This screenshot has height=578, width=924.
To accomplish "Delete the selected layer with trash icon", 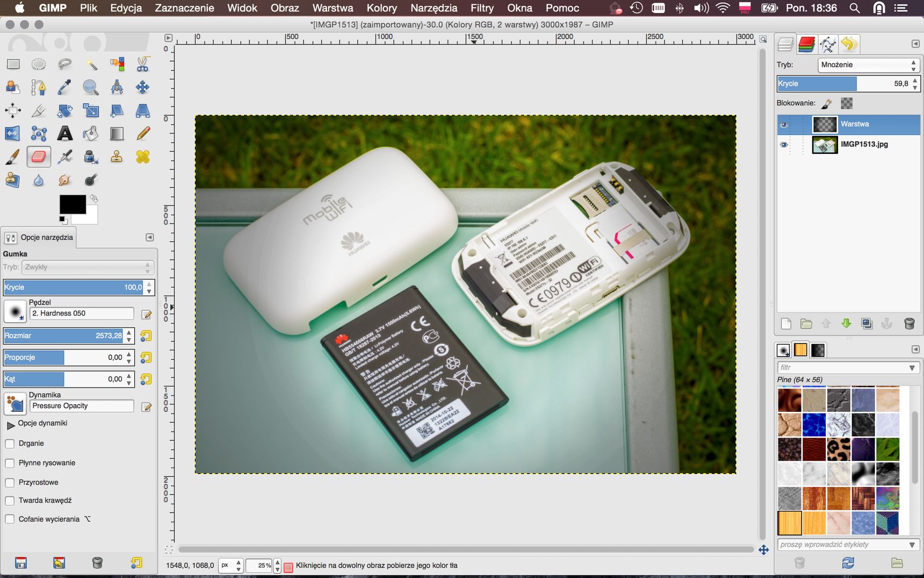I will (x=909, y=324).
